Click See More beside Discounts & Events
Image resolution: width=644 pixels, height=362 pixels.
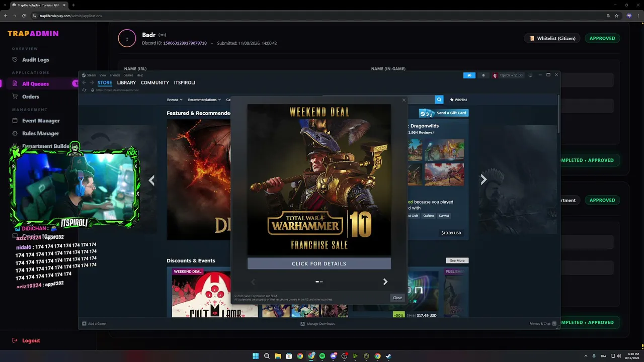click(x=457, y=260)
